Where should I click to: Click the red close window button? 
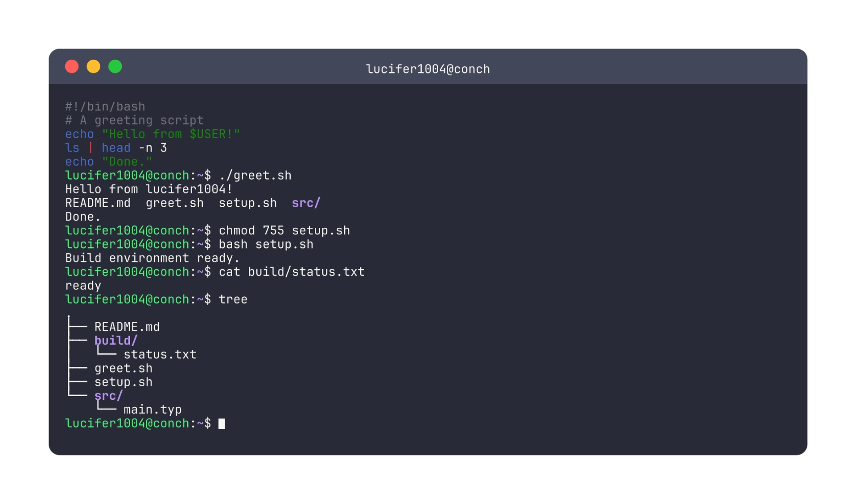tap(72, 66)
